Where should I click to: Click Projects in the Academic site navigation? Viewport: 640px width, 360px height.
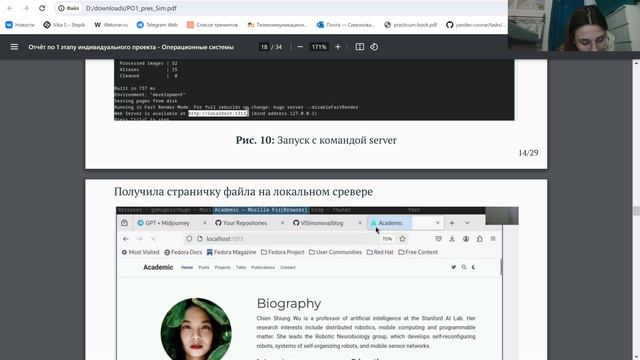click(x=222, y=267)
